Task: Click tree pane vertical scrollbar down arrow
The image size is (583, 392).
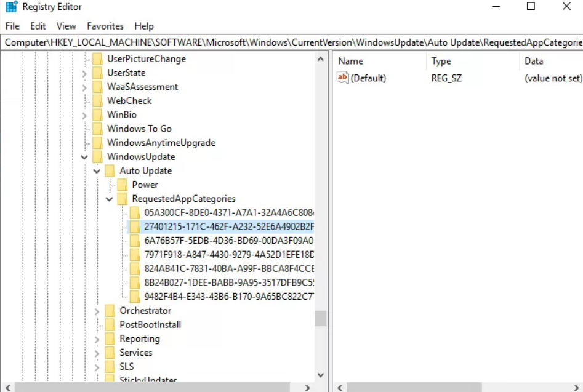Action: (x=321, y=375)
